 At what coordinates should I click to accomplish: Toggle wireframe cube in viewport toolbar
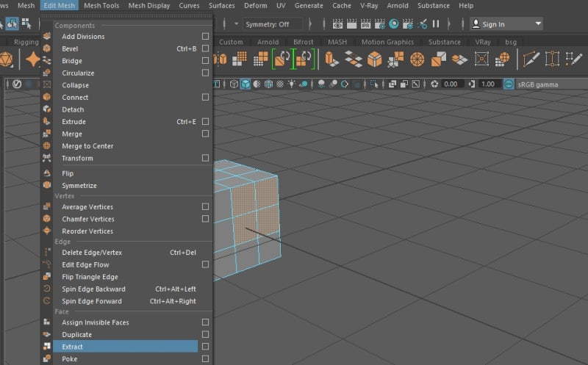[234, 84]
